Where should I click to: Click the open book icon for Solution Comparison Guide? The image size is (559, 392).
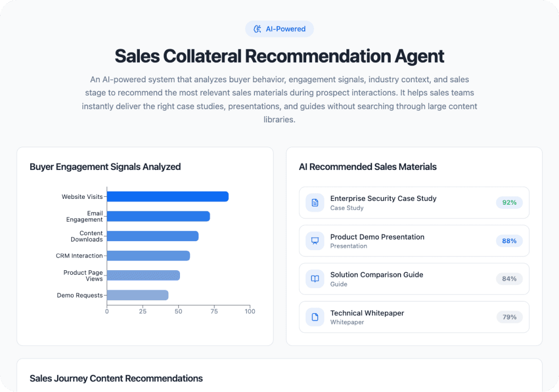coord(315,279)
